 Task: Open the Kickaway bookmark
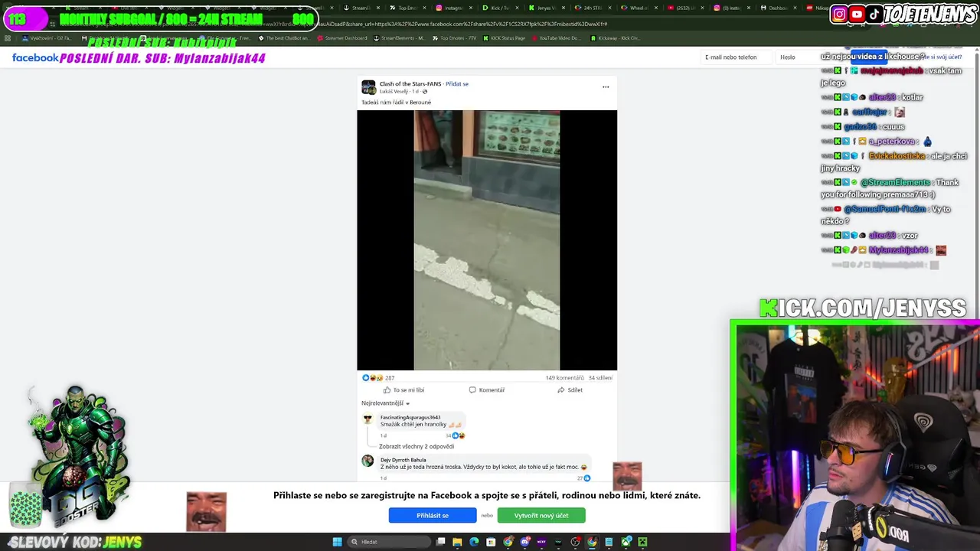(x=616, y=37)
